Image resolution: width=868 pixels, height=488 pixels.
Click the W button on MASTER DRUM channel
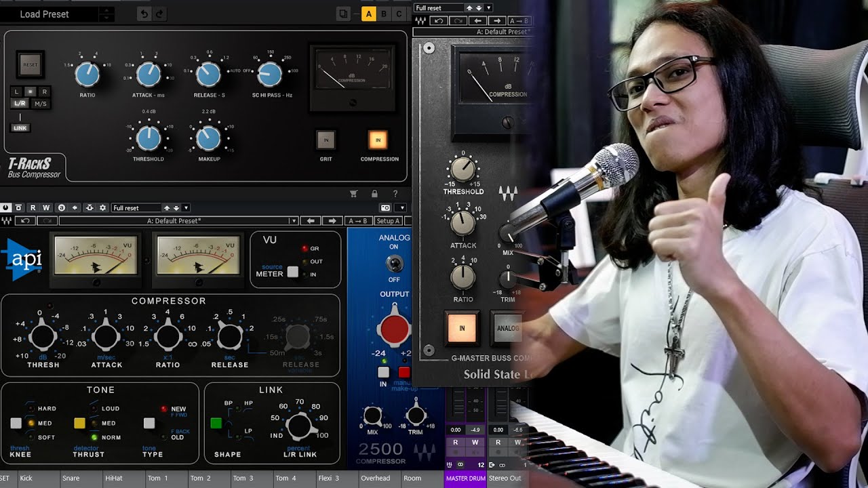(x=475, y=443)
